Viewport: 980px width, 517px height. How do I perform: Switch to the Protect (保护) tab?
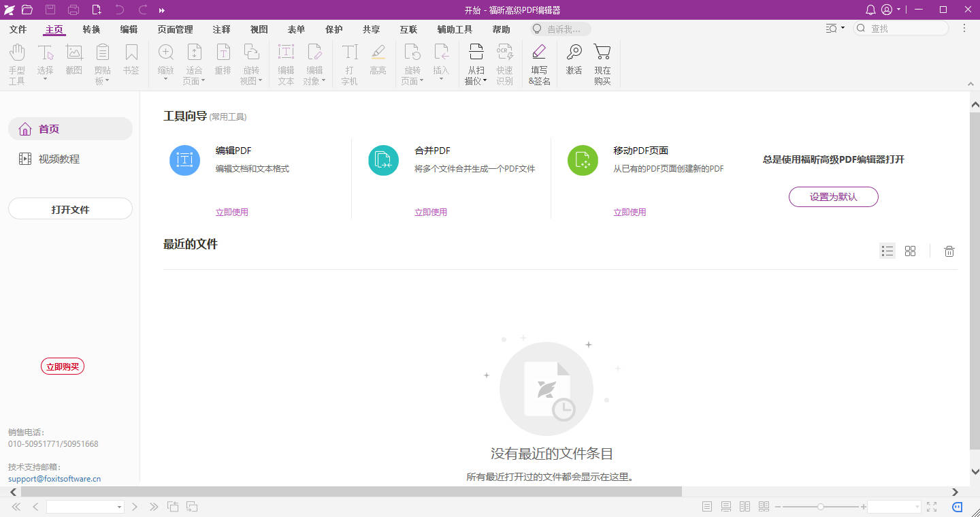(x=333, y=29)
